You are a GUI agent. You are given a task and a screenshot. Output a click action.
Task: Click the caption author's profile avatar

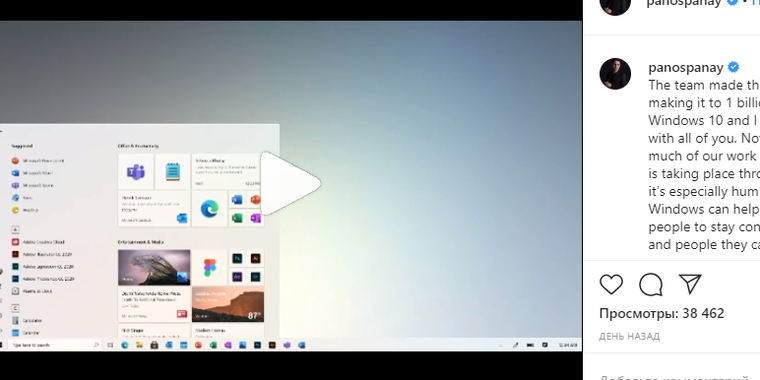615,74
